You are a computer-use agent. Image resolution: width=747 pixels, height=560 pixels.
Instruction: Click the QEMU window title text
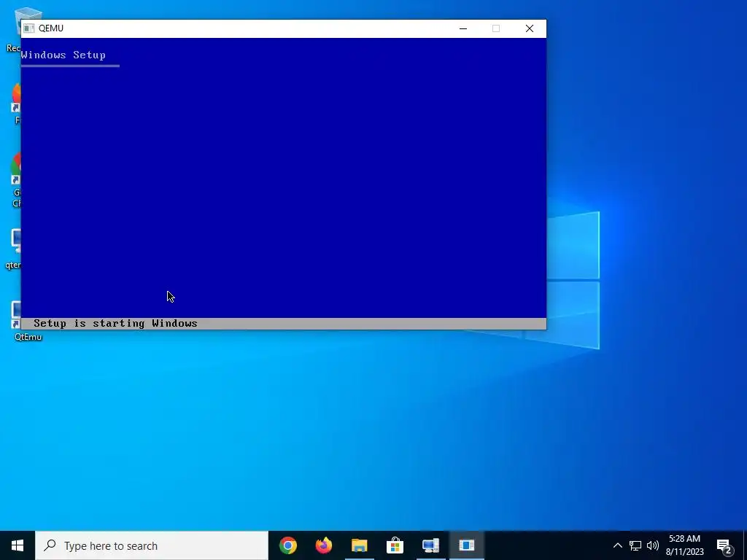click(51, 28)
